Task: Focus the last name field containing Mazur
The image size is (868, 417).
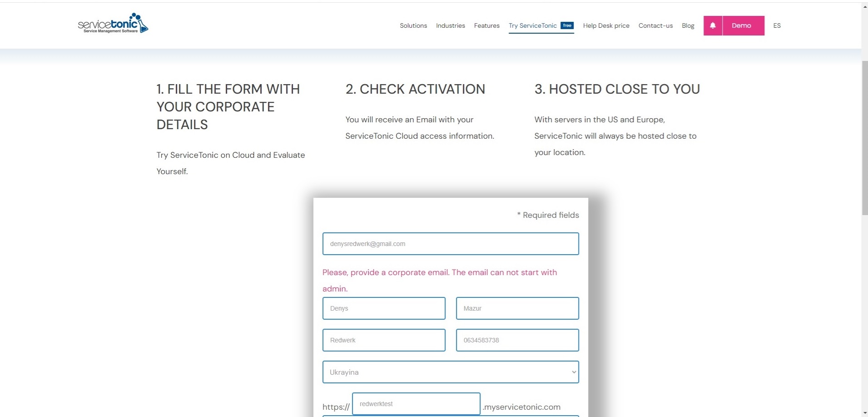Action: tap(517, 308)
